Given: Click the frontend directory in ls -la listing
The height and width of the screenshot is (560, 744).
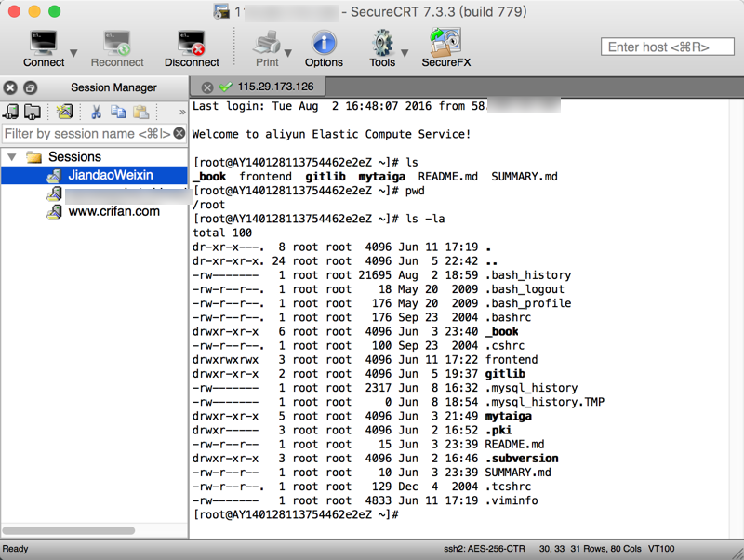Looking at the screenshot, I should 511,360.
